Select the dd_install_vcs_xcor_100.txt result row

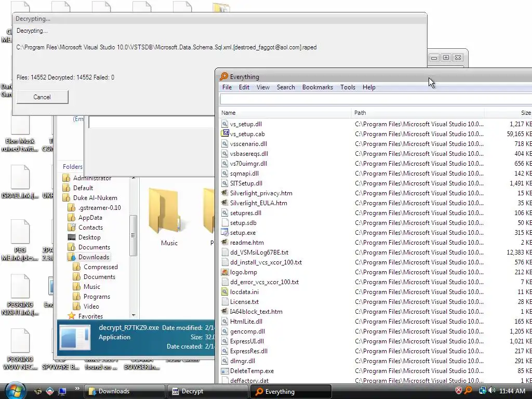pyautogui.click(x=376, y=262)
